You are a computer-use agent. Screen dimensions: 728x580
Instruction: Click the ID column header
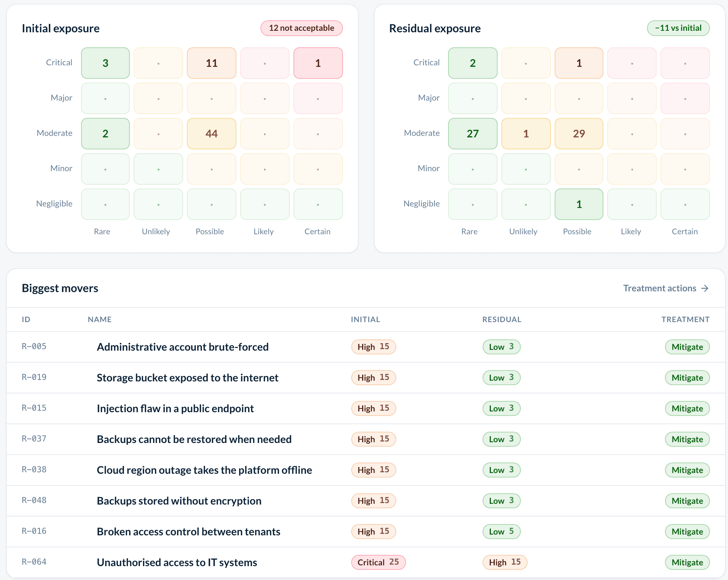pos(26,319)
